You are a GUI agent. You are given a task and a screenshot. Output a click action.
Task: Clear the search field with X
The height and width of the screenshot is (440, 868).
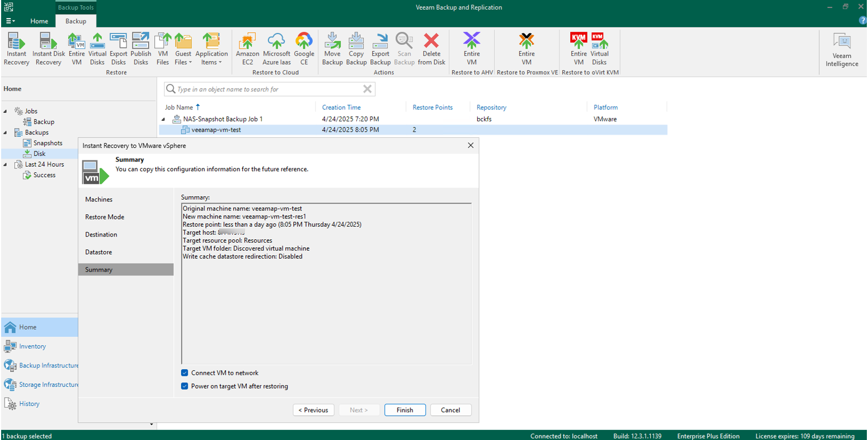pyautogui.click(x=368, y=89)
